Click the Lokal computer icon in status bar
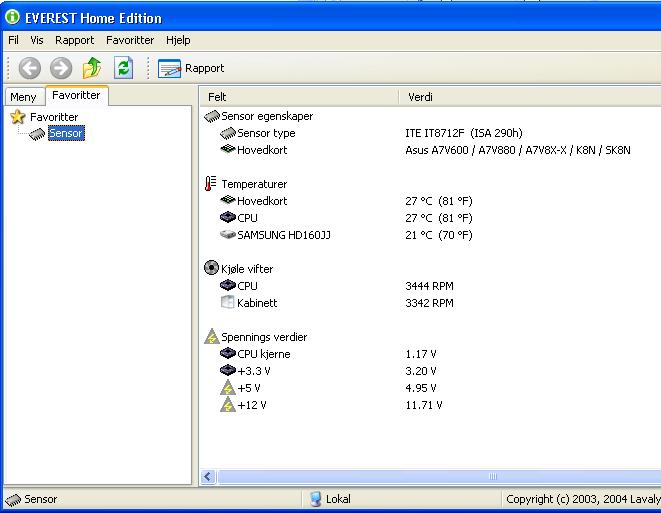This screenshot has width=661, height=513. [x=315, y=499]
